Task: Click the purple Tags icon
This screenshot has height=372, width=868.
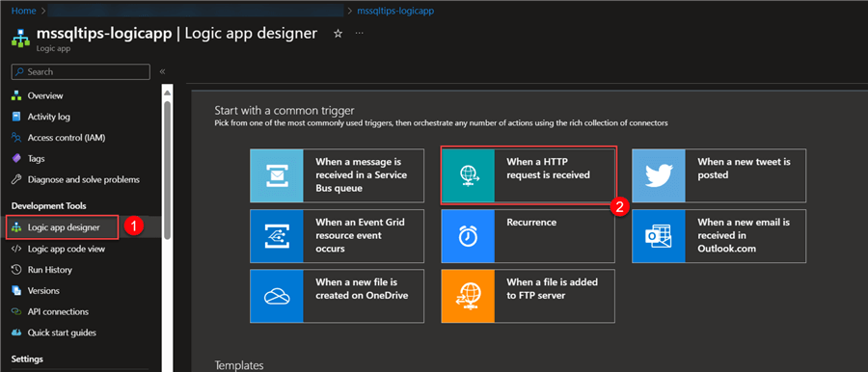Action: [16, 159]
